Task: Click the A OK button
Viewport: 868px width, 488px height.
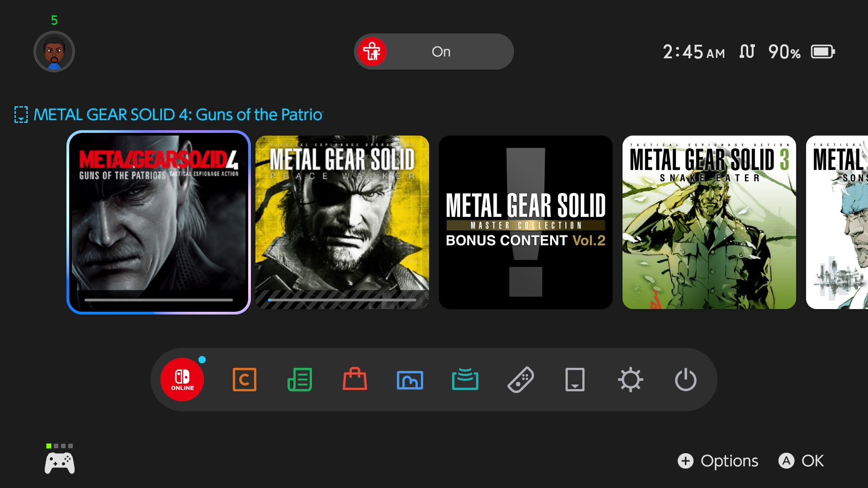Action: [801, 461]
